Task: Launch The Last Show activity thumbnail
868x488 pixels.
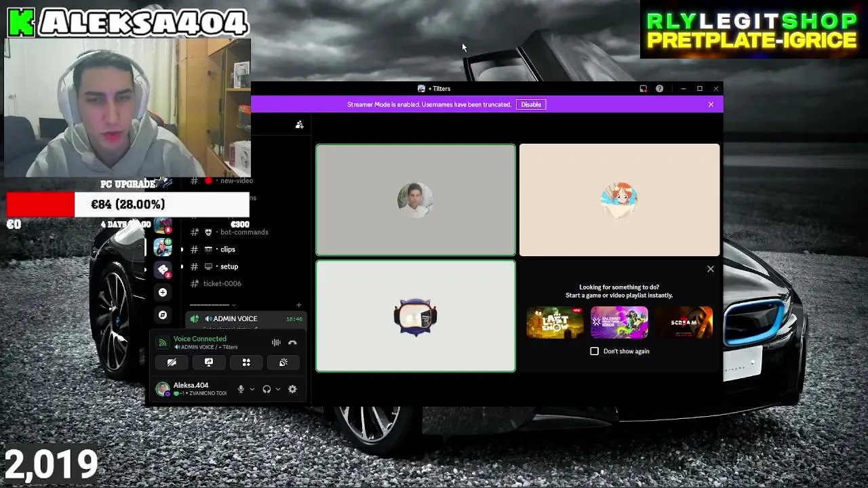Action: click(555, 323)
